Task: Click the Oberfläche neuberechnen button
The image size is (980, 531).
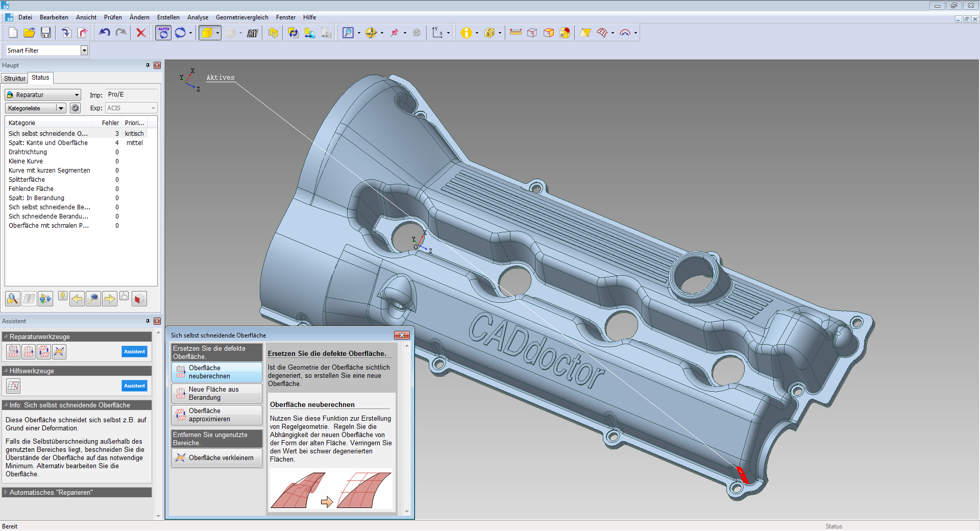Action: [x=217, y=372]
